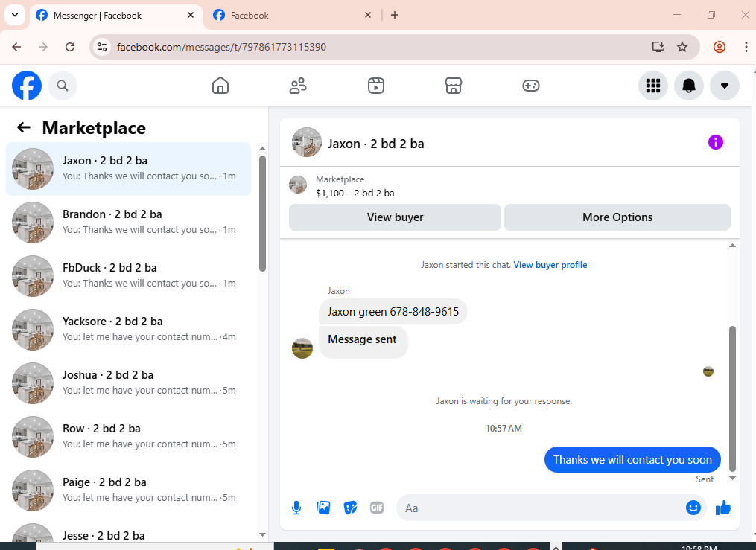Open the Friends icon
The image size is (756, 550).
tap(298, 86)
